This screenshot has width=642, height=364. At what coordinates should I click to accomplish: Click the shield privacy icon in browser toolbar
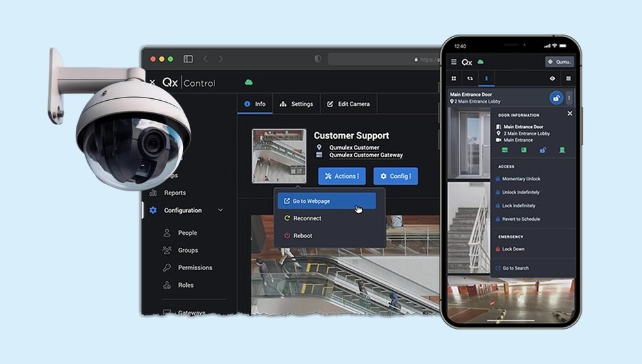(x=318, y=59)
